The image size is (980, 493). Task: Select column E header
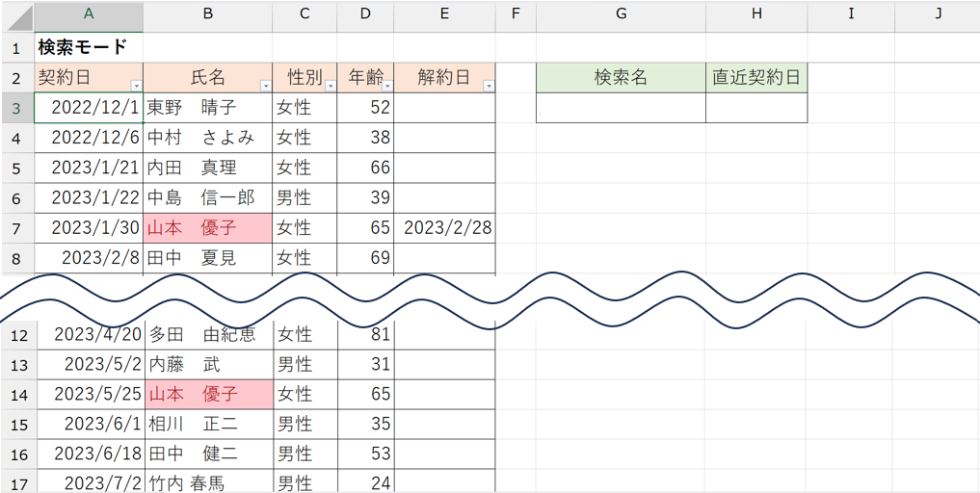[444, 16]
